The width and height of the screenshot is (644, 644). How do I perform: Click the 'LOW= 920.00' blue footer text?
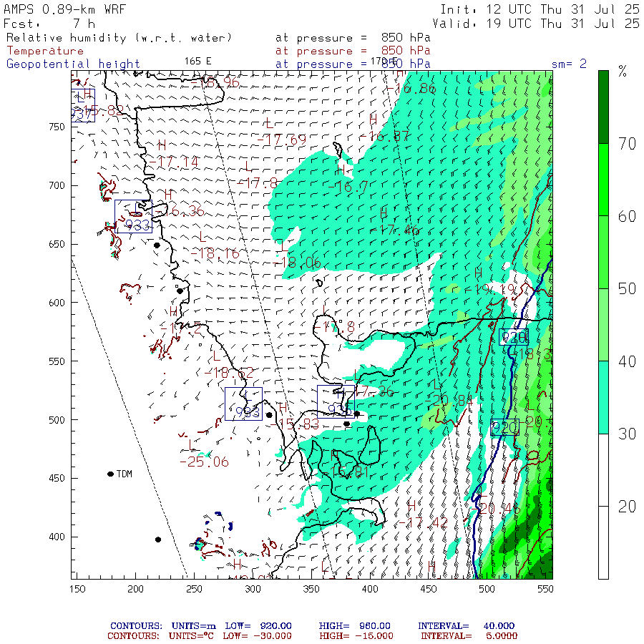tap(258, 626)
